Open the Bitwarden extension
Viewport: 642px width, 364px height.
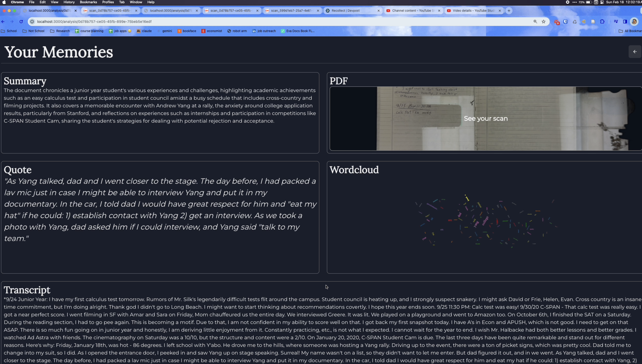pyautogui.click(x=565, y=22)
